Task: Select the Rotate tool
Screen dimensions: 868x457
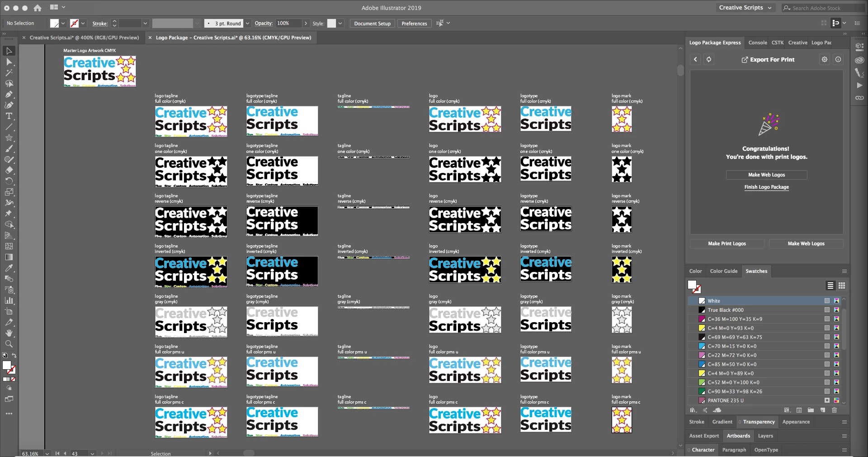Action: click(9, 181)
